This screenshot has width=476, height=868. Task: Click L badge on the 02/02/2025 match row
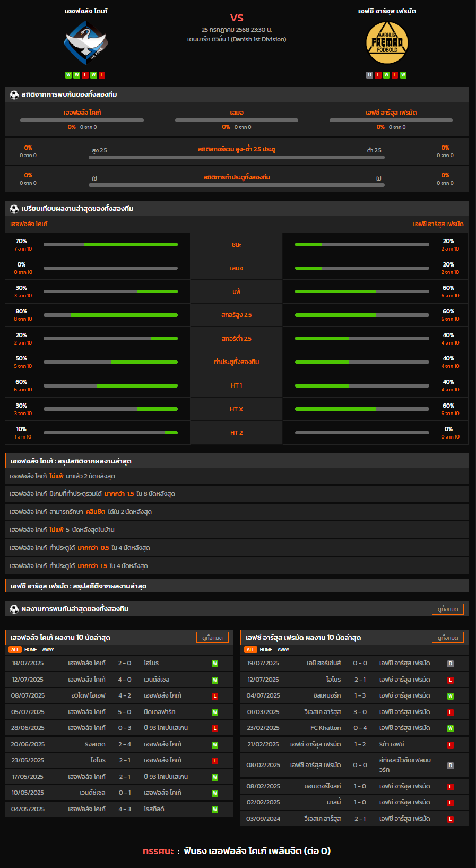coord(451,803)
